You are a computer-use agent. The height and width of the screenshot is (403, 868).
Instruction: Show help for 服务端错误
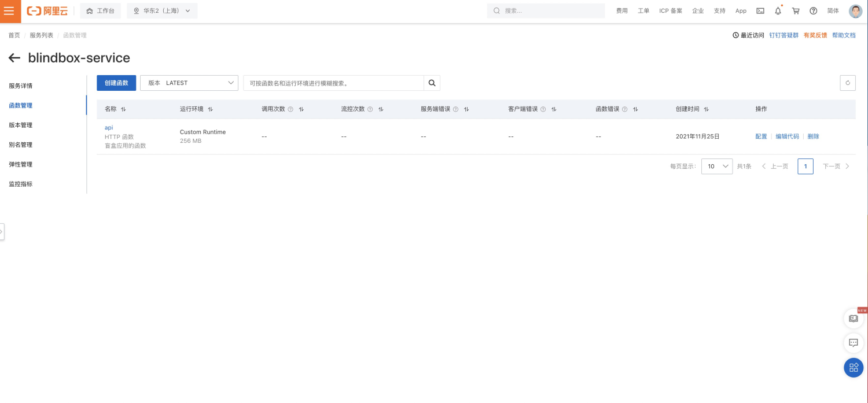[x=455, y=109]
